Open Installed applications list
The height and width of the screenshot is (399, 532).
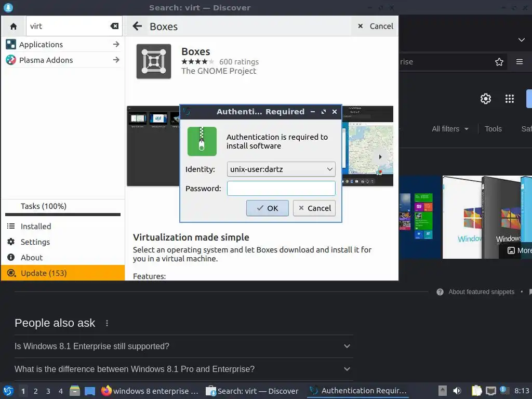(63, 227)
